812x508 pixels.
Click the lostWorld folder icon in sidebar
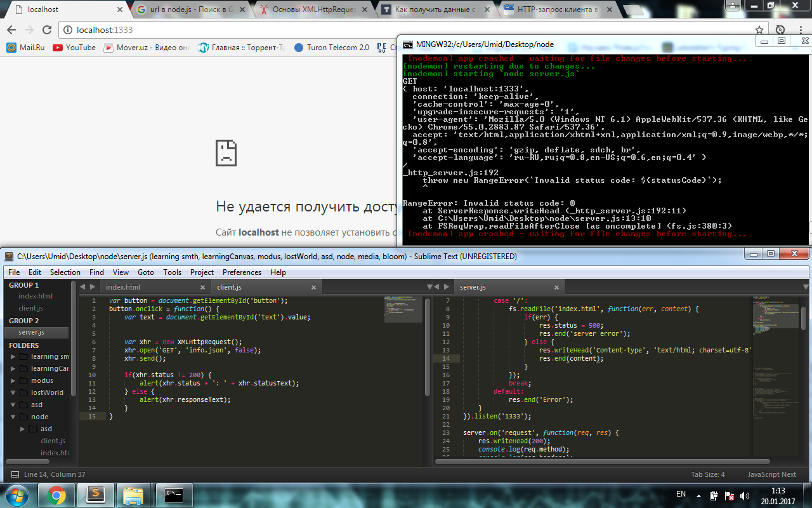pyautogui.click(x=24, y=393)
